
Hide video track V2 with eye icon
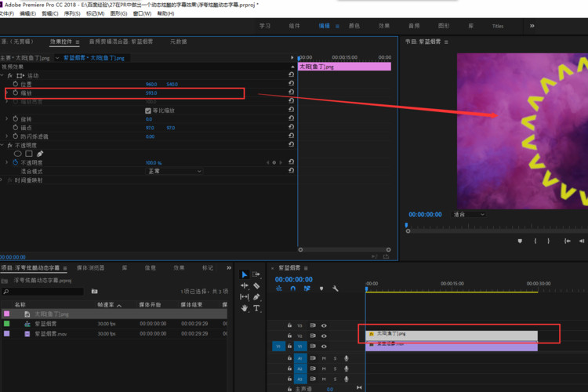(324, 335)
